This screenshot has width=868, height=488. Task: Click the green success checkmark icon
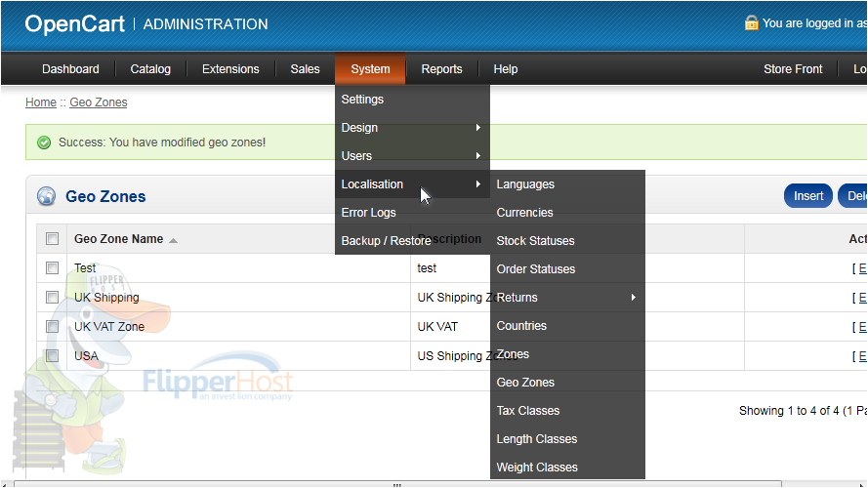[x=44, y=142]
